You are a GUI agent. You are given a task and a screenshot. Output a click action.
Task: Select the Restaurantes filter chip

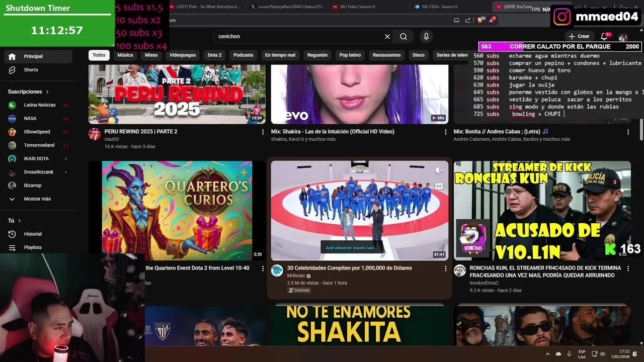387,55
